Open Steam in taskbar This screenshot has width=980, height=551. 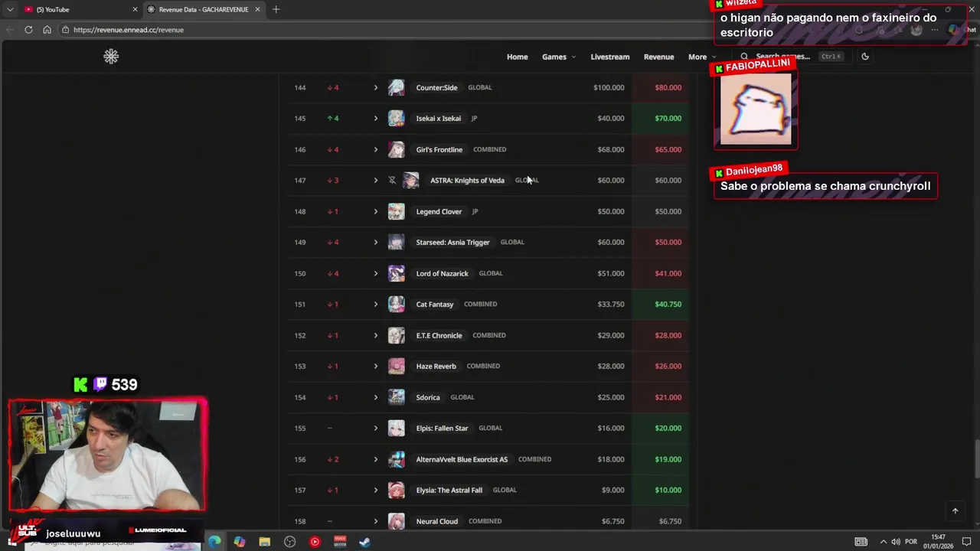(364, 542)
